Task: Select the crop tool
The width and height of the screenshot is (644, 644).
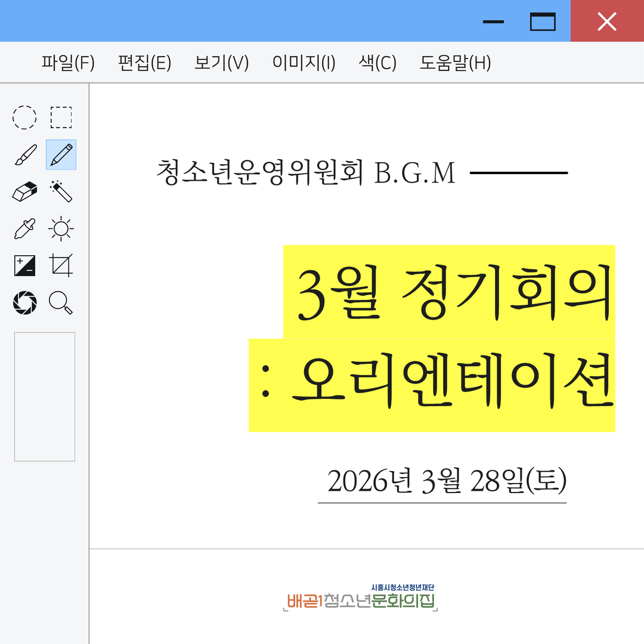Action: [61, 265]
